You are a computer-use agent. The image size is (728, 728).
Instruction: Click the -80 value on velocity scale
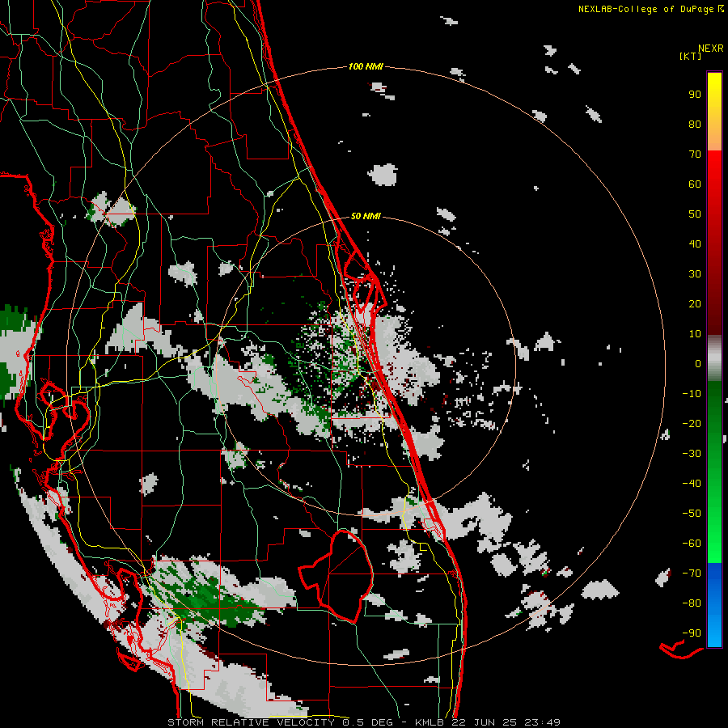click(x=692, y=603)
